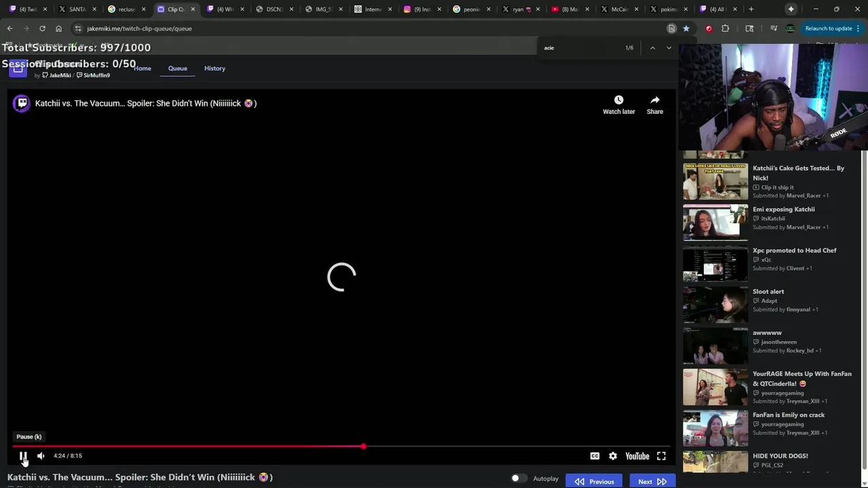The height and width of the screenshot is (488, 868).
Task: Click the Share arrow on the video
Action: point(655,105)
